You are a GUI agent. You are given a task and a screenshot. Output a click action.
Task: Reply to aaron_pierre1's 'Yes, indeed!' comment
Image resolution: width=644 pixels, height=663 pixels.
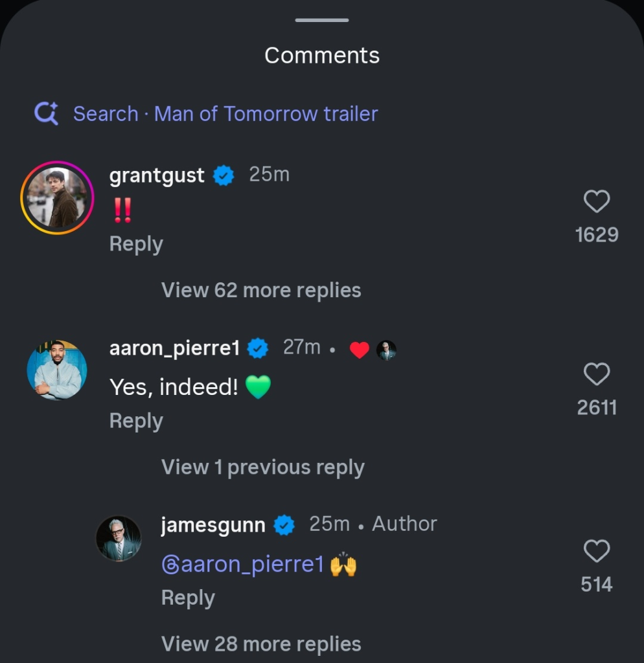(x=136, y=421)
